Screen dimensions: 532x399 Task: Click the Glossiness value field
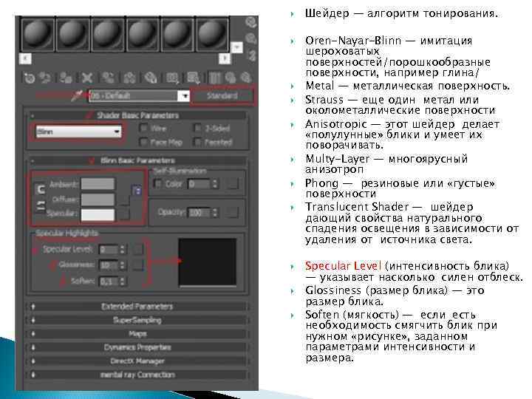point(108,265)
